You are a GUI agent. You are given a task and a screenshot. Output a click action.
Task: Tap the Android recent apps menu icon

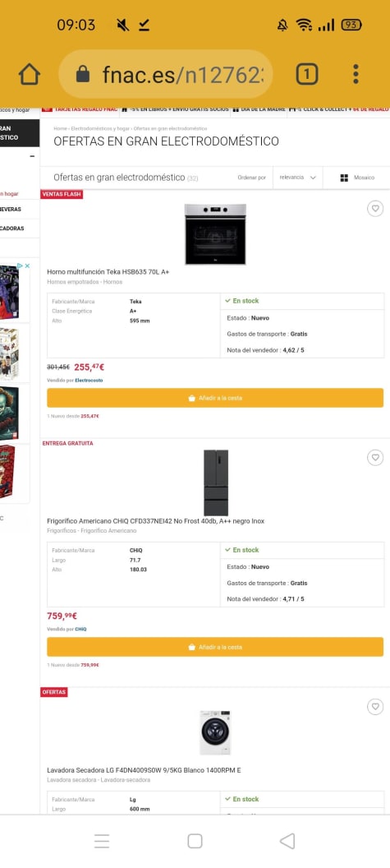pos(102,841)
